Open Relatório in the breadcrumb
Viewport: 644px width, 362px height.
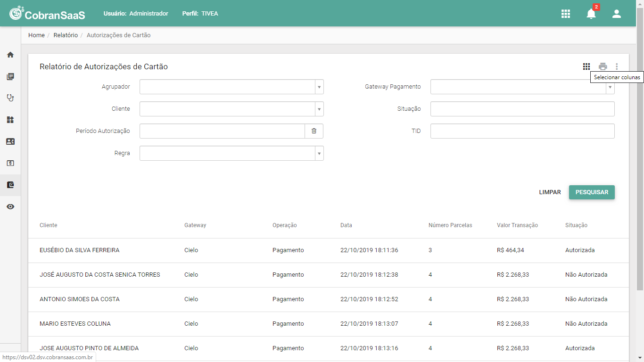pyautogui.click(x=66, y=35)
